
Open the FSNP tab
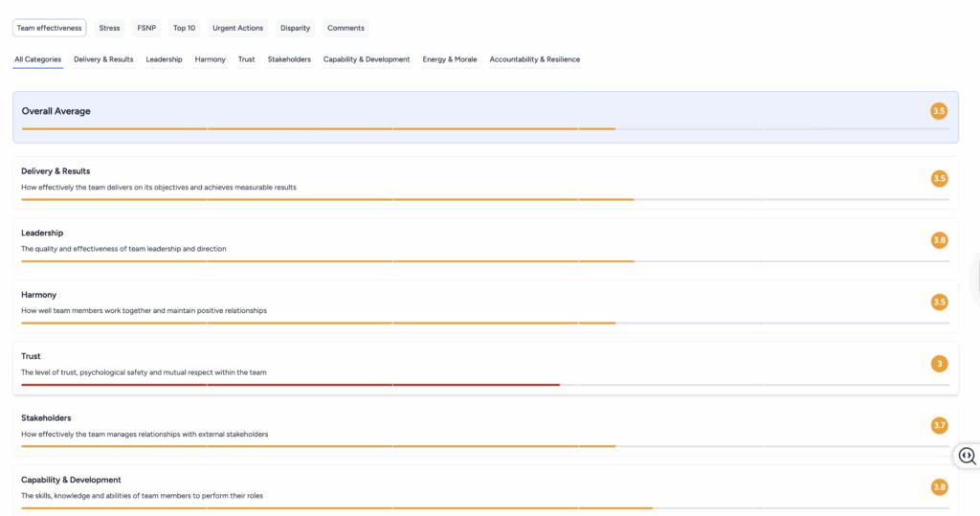146,29
